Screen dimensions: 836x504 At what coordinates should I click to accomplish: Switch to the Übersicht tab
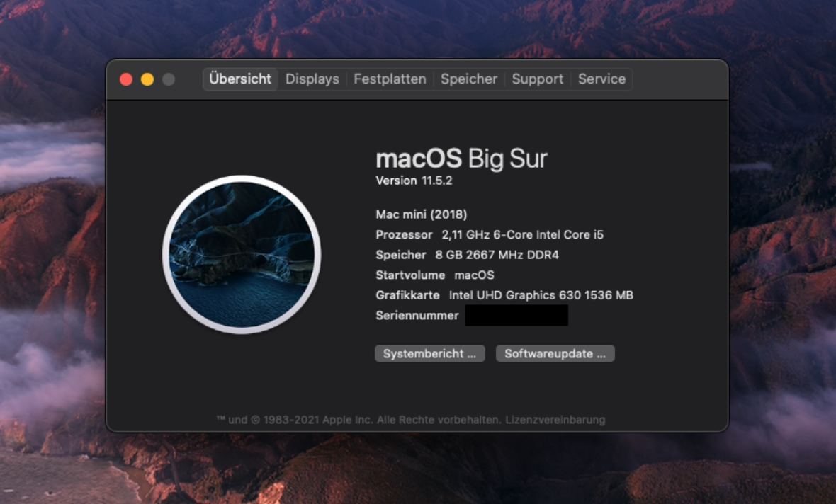(240, 79)
